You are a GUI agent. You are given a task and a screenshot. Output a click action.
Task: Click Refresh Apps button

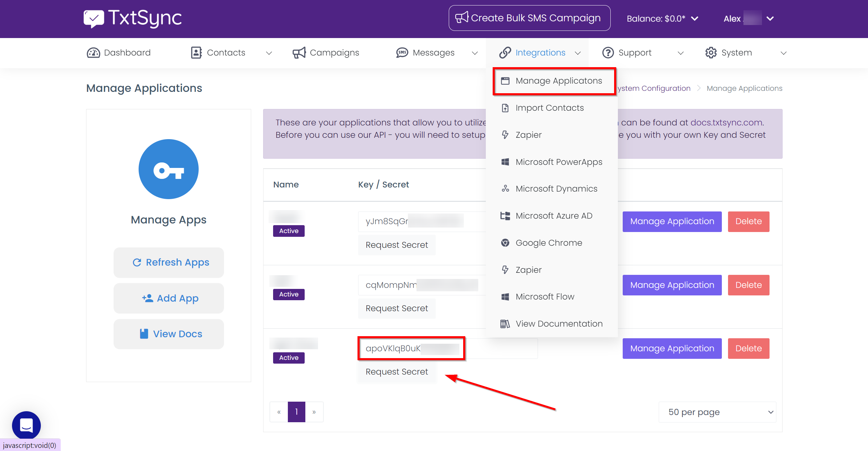click(x=168, y=263)
